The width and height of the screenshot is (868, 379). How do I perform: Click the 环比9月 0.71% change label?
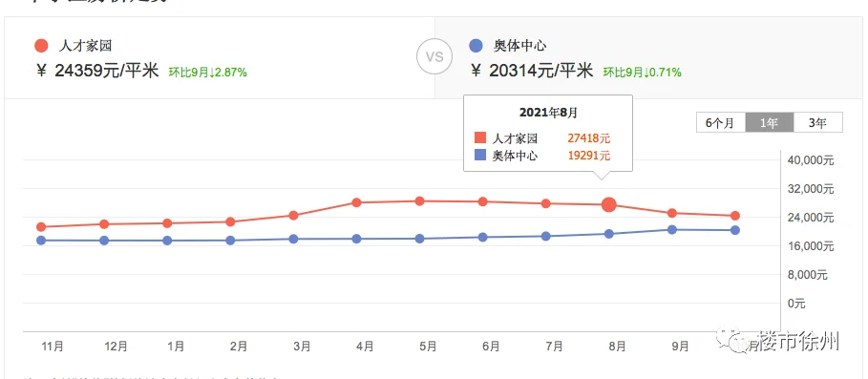642,73
